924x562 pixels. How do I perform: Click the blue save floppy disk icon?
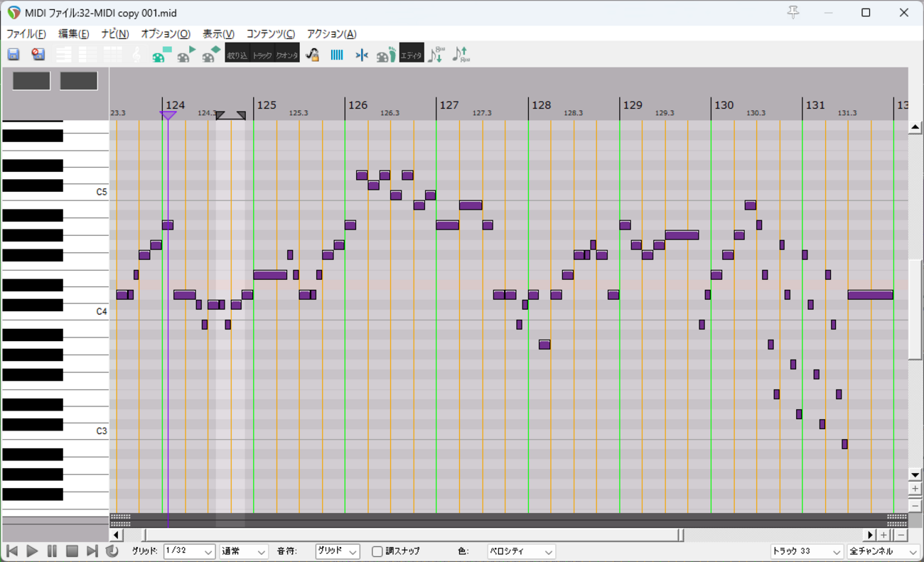[x=14, y=54]
